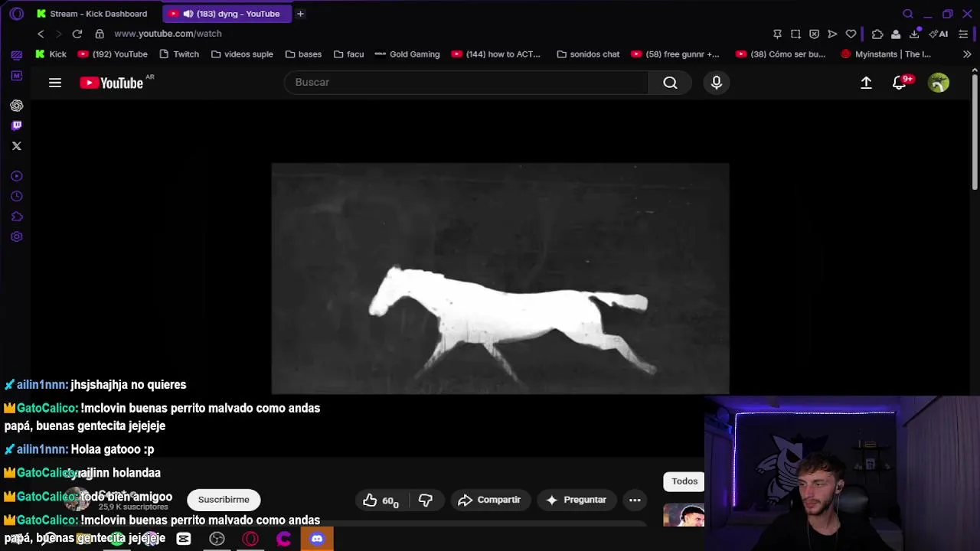
Task: Open My Flow send icon
Action: pos(832,34)
